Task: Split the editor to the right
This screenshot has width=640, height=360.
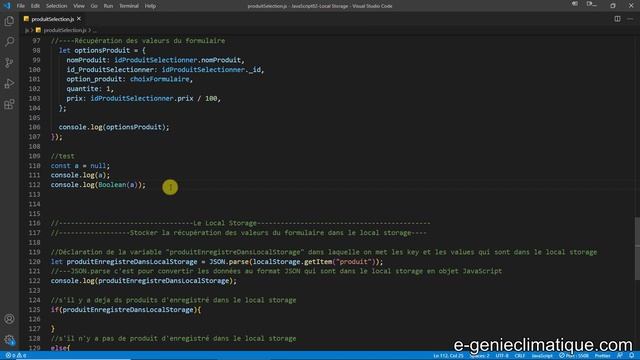Action: [617, 19]
